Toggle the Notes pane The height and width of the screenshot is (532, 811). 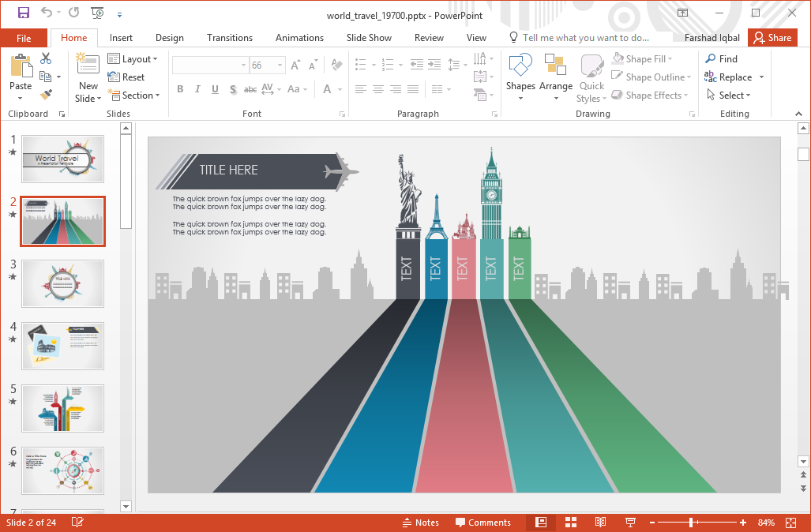420,523
